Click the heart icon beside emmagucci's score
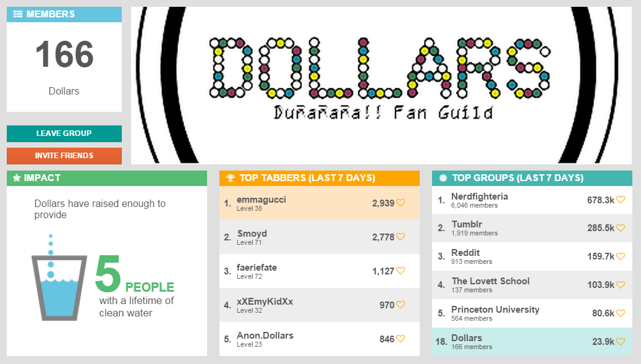 tap(401, 203)
